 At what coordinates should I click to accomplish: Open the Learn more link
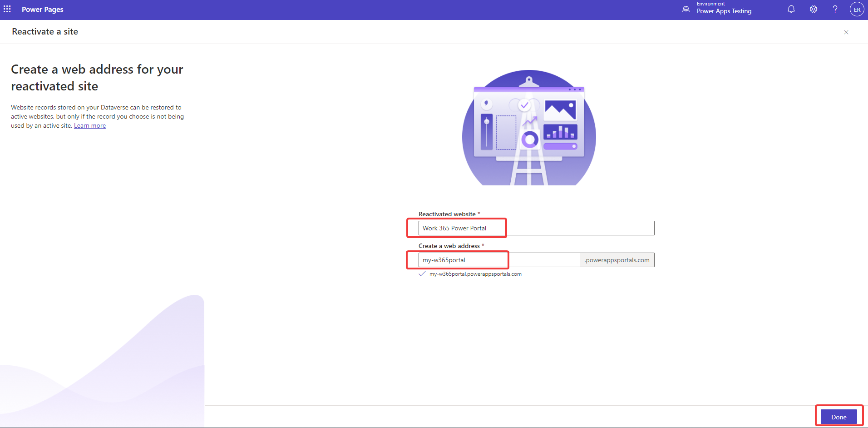click(90, 126)
